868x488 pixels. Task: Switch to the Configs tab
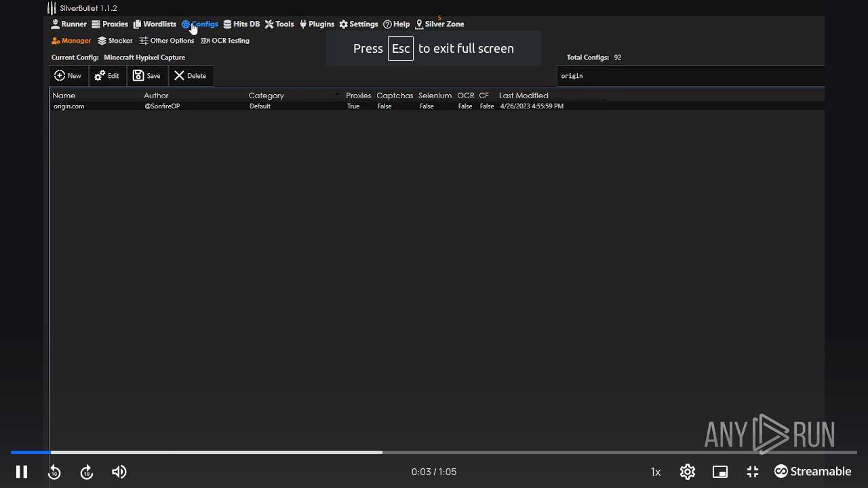pyautogui.click(x=200, y=24)
